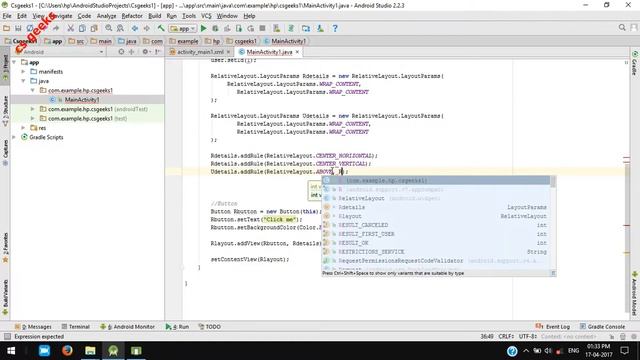The height and width of the screenshot is (360, 640).
Task: Click the grey Stop square icon
Action: (262, 28)
